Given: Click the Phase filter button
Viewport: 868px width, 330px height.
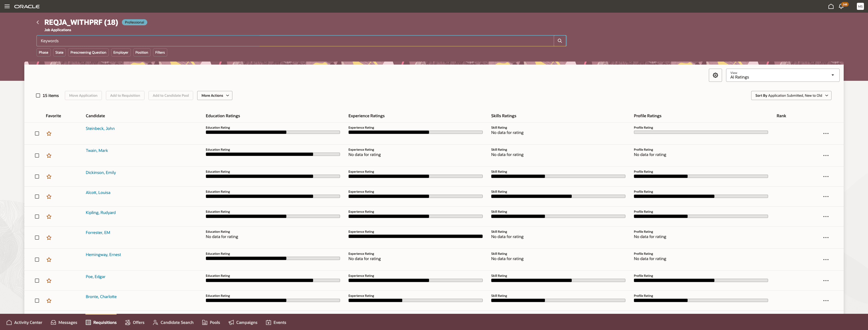Looking at the screenshot, I should (44, 52).
